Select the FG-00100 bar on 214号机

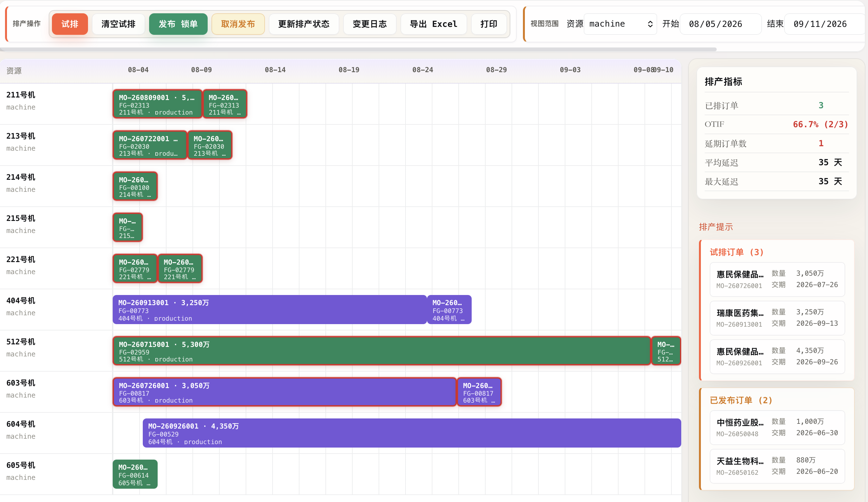tap(135, 186)
